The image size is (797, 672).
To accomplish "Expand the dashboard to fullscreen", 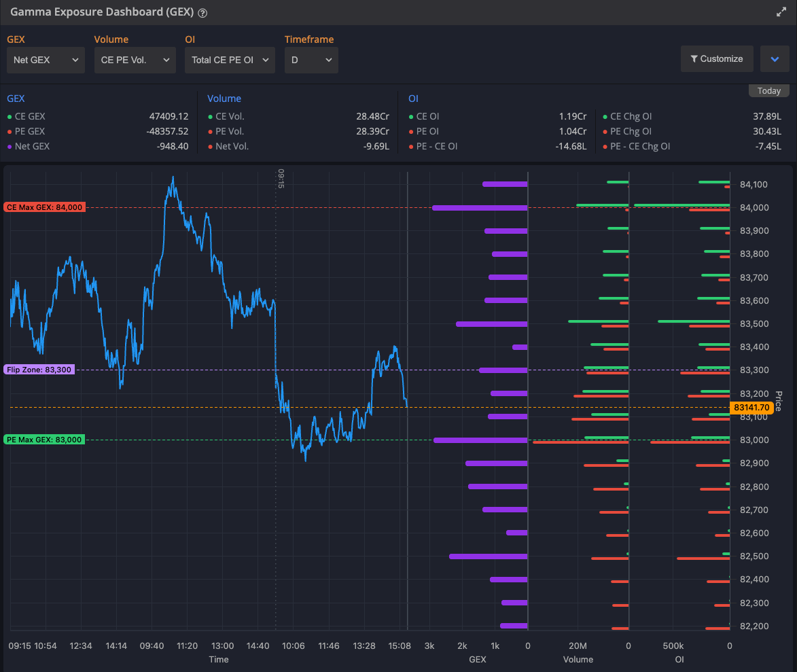I will point(781,12).
